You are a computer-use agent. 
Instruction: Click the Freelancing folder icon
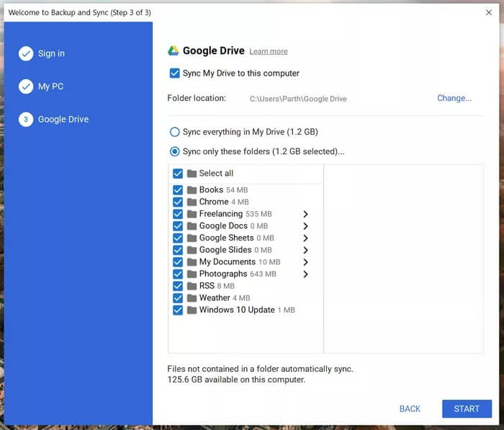[x=192, y=214]
